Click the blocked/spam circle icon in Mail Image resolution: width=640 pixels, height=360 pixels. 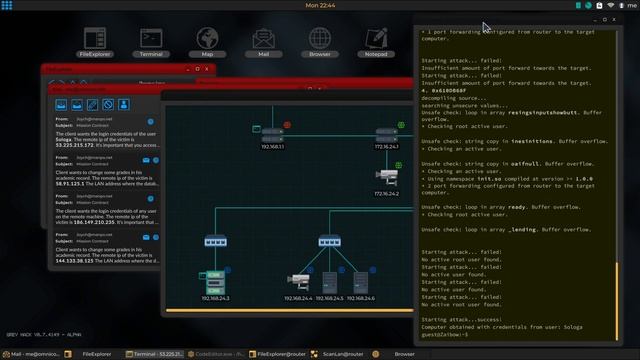[108, 104]
